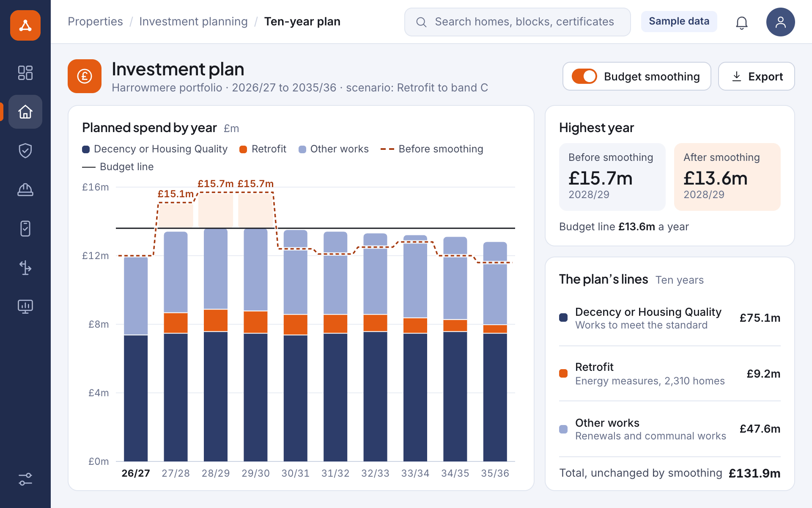812x508 pixels.
Task: Click the Export button
Action: 756,76
